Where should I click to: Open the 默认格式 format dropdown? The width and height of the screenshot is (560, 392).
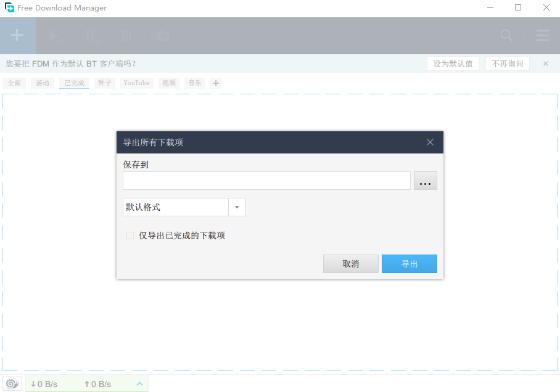184,207
